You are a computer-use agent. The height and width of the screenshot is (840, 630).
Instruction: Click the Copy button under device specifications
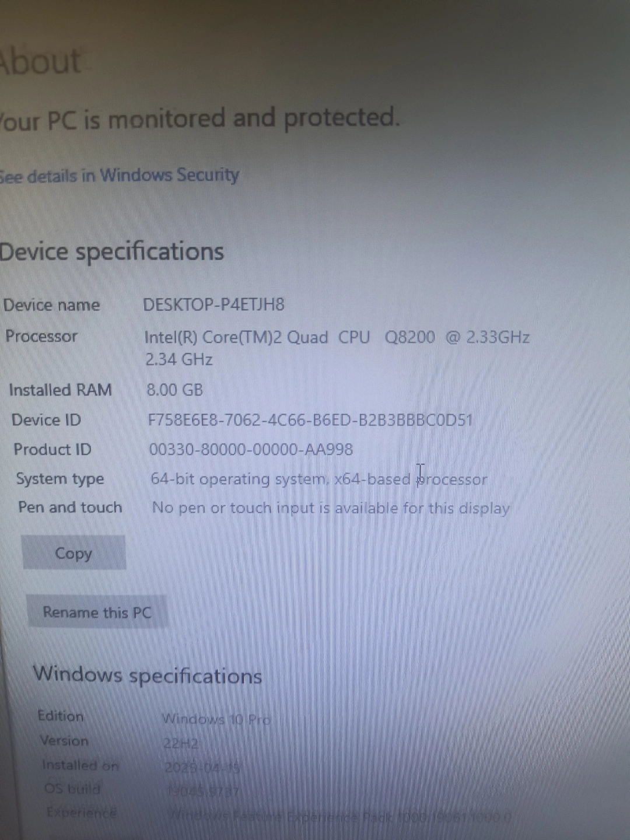[73, 552]
